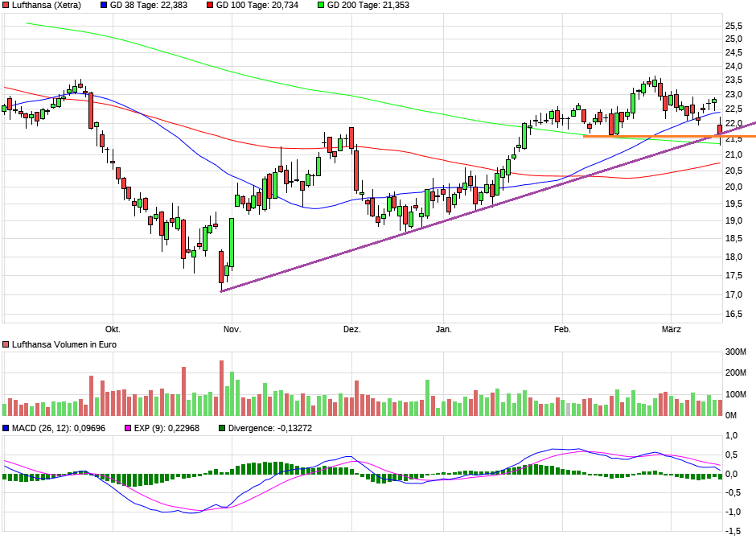Click the 300M volume axis value

point(735,352)
